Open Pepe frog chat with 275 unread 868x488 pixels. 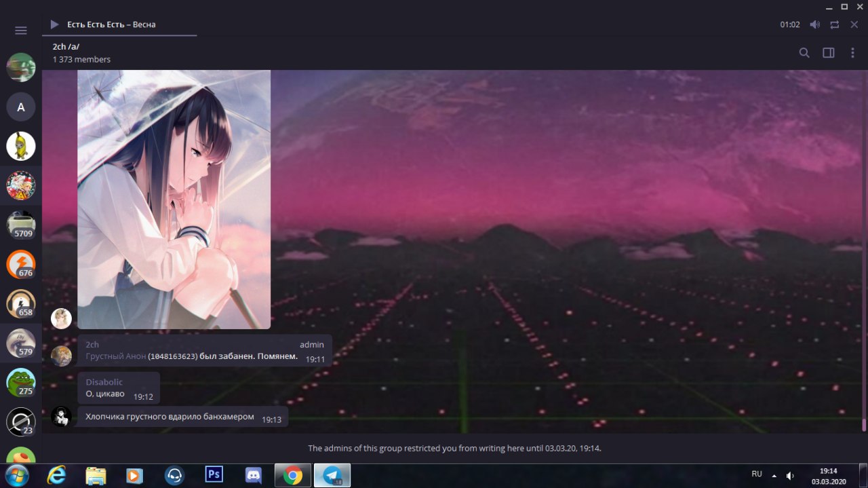[21, 382]
